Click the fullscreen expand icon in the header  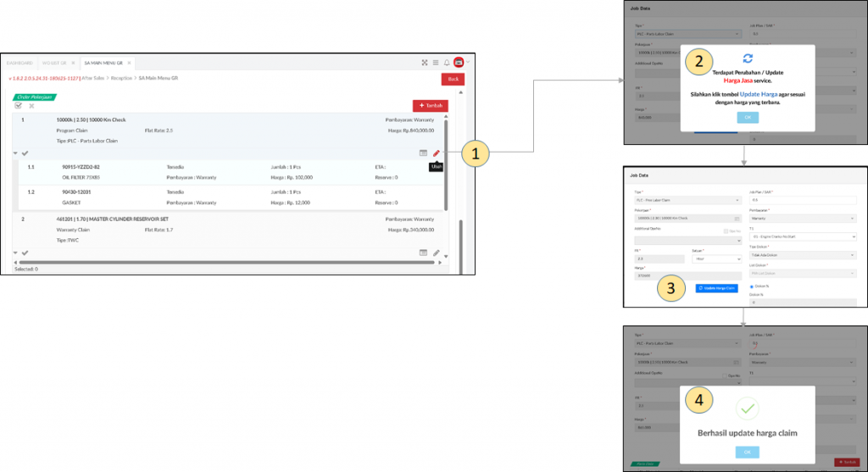[425, 63]
